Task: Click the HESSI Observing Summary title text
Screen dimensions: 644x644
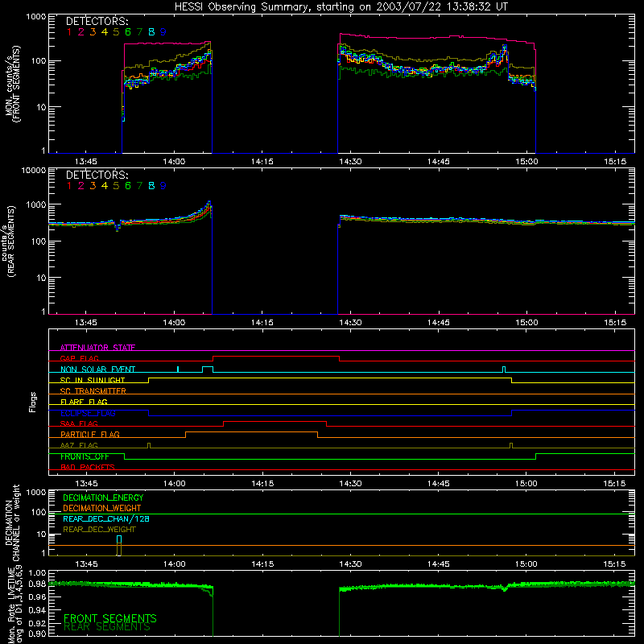Action: tap(341, 7)
